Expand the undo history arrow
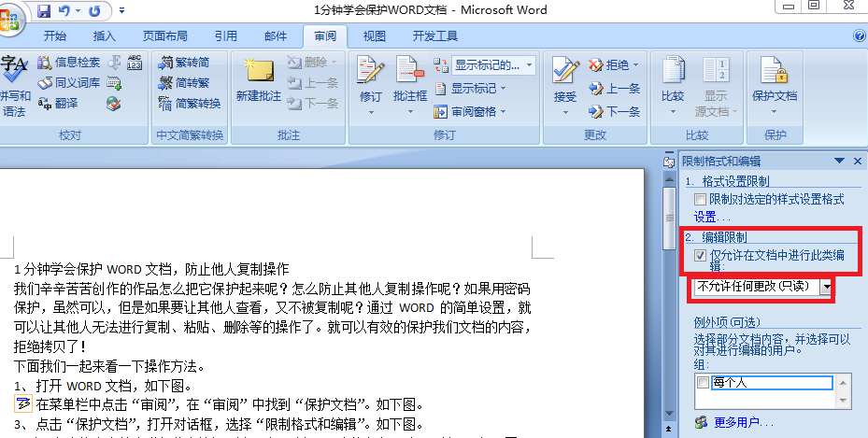868x438 pixels. (x=78, y=10)
